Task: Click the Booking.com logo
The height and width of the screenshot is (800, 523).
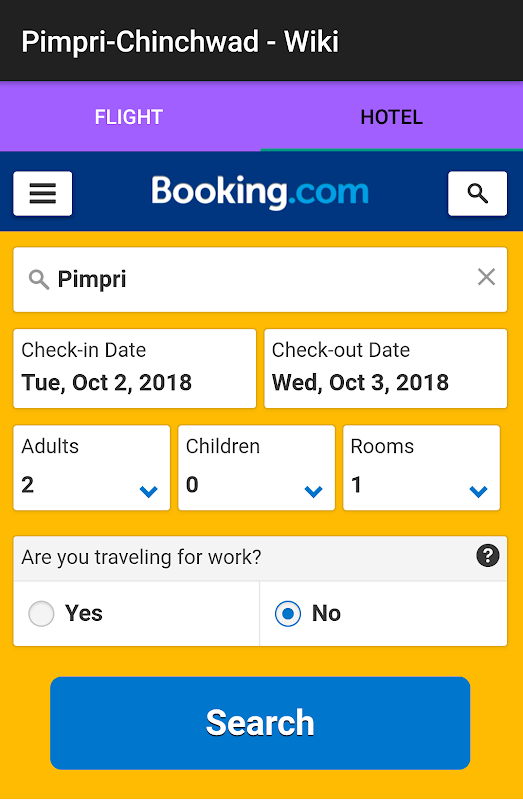Action: point(260,192)
